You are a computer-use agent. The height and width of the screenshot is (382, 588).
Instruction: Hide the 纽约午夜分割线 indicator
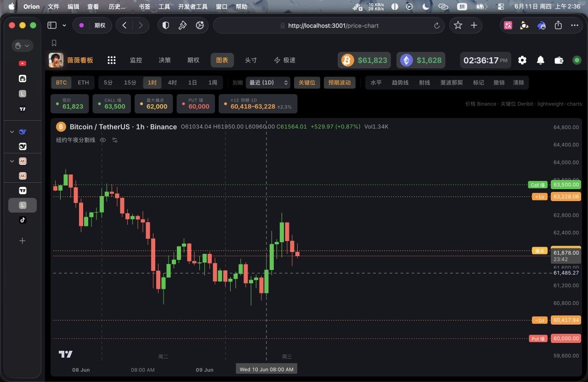103,140
